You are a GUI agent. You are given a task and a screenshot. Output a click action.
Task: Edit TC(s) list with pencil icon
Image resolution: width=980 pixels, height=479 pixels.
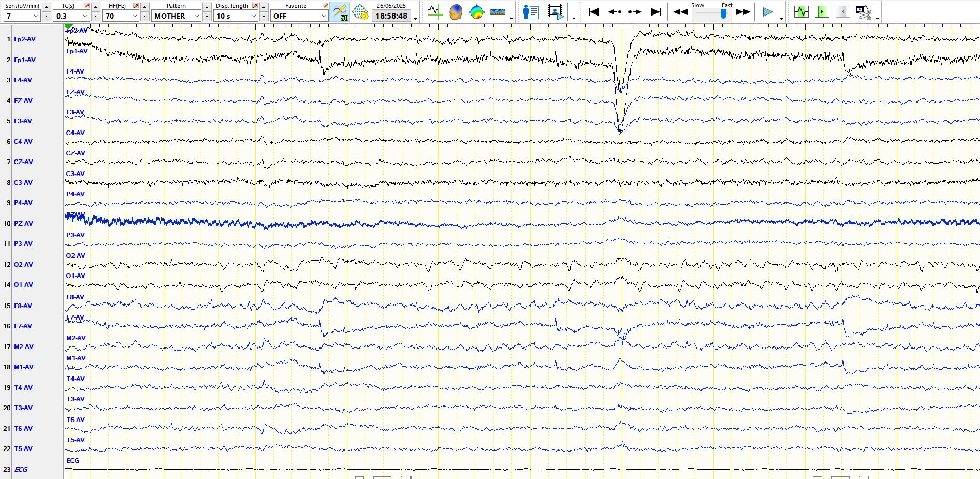pos(86,6)
